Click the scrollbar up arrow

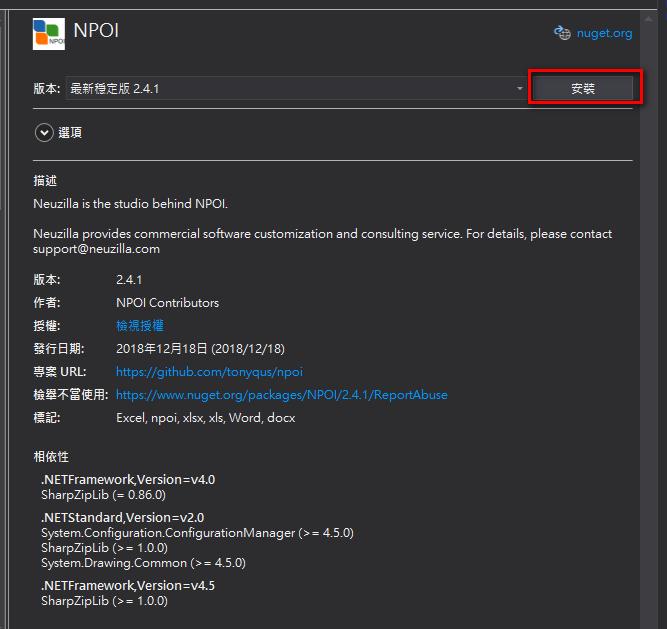click(x=648, y=19)
